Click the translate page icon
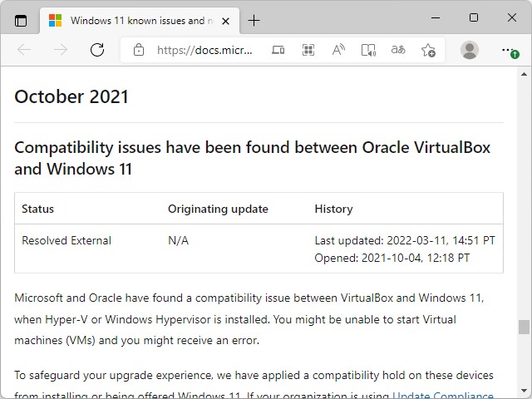 click(x=398, y=50)
